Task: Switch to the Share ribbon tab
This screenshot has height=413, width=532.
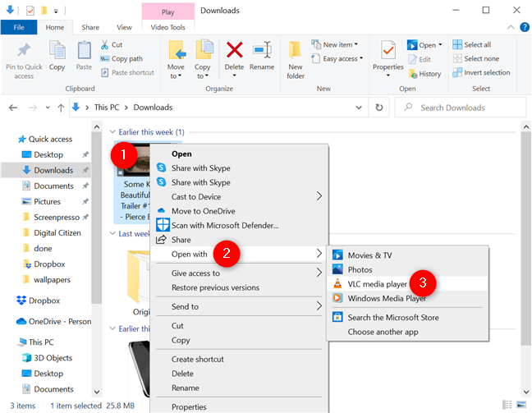Action: [x=90, y=27]
